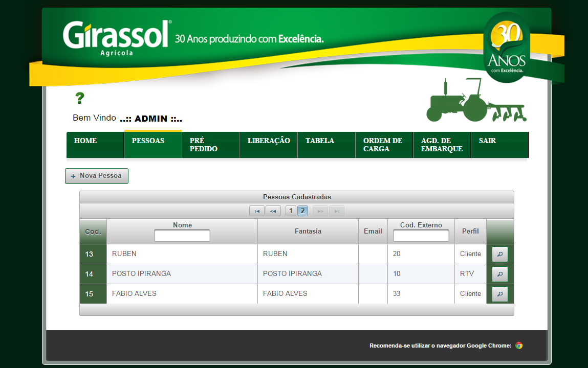Click the Google Chrome icon in footer
Image resolution: width=588 pixels, height=368 pixels.
click(519, 346)
